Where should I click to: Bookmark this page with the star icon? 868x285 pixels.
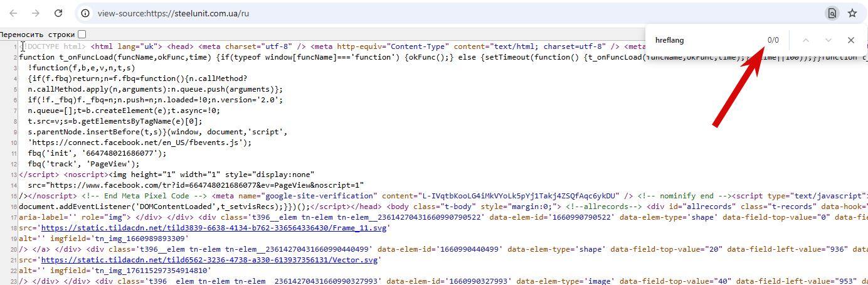point(852,13)
